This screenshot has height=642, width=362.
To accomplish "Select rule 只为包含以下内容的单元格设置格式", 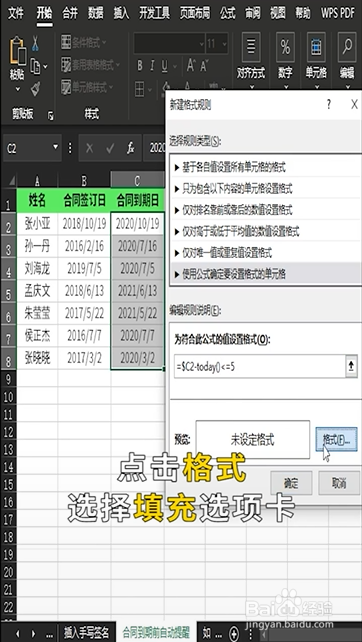I will 265,189.
